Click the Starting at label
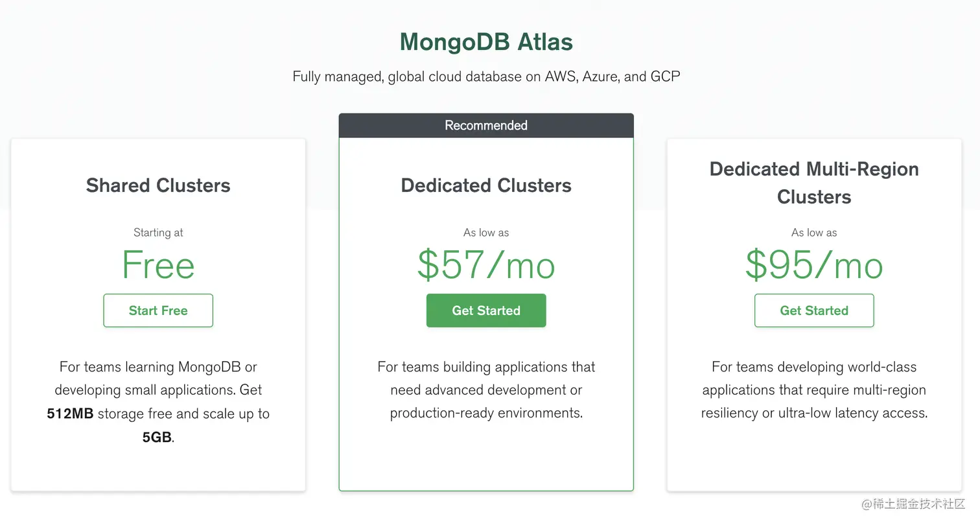980x525 pixels. point(158,233)
